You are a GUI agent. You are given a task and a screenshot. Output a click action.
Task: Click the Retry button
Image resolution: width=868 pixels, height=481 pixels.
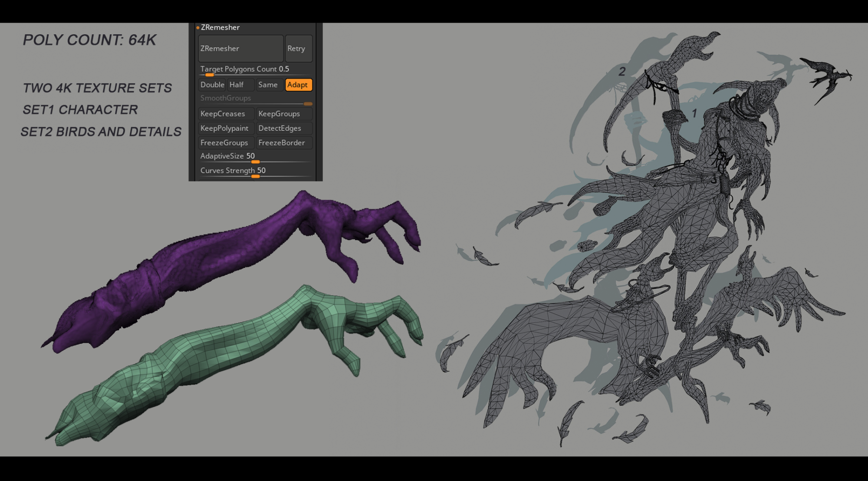(299, 49)
